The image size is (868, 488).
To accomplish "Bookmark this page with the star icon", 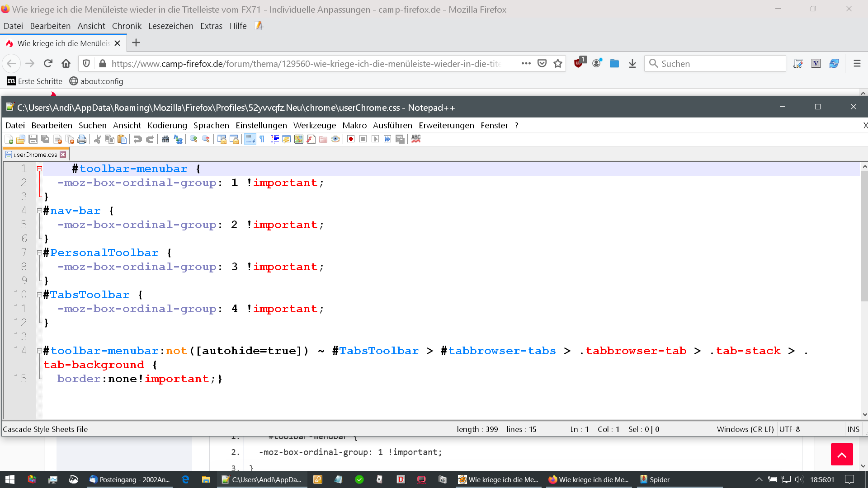I will (558, 64).
